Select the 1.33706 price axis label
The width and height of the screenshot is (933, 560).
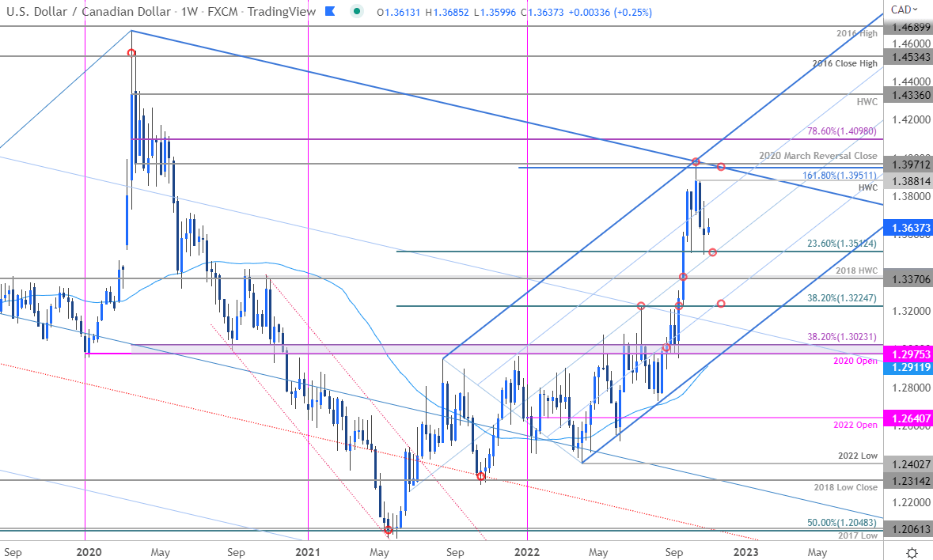(908, 278)
